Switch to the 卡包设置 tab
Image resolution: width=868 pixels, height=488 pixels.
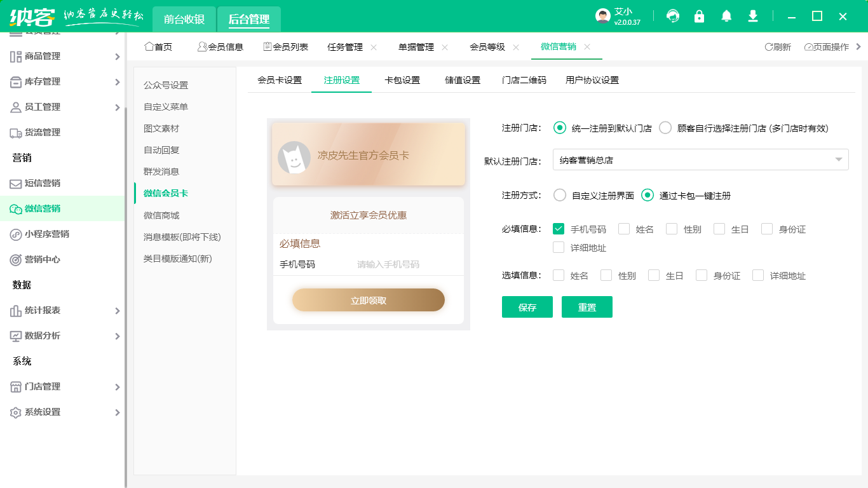(x=402, y=80)
